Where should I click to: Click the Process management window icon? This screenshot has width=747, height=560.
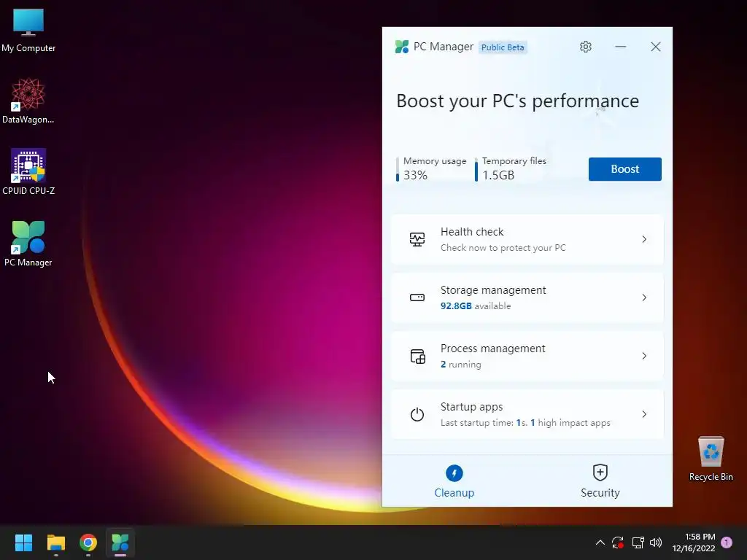[417, 356]
